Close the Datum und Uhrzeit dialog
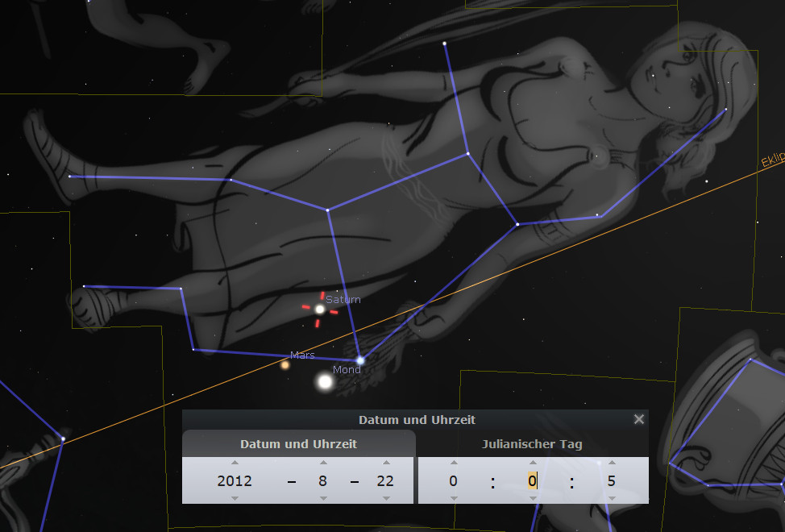This screenshot has width=785, height=532. point(639,419)
